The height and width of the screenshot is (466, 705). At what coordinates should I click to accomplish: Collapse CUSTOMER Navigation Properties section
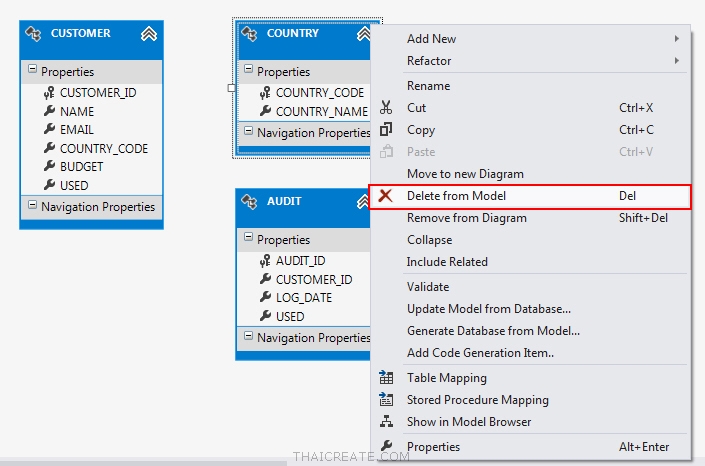click(32, 205)
